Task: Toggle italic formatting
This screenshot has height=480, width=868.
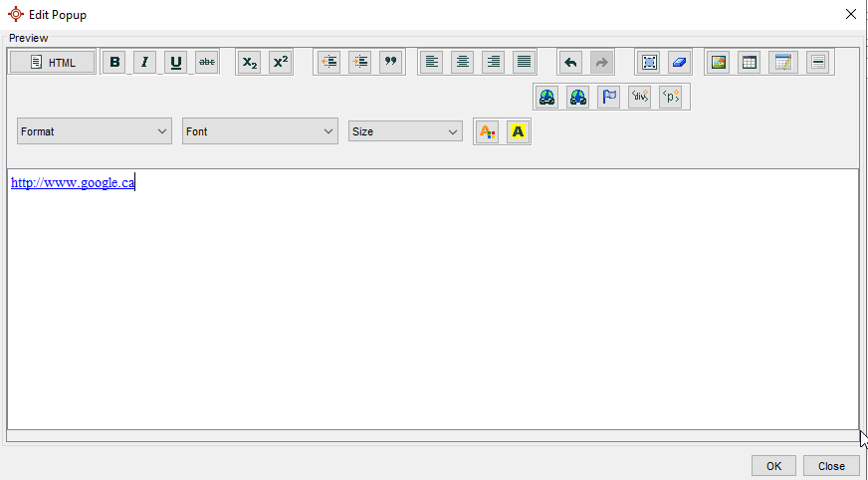Action: point(145,63)
